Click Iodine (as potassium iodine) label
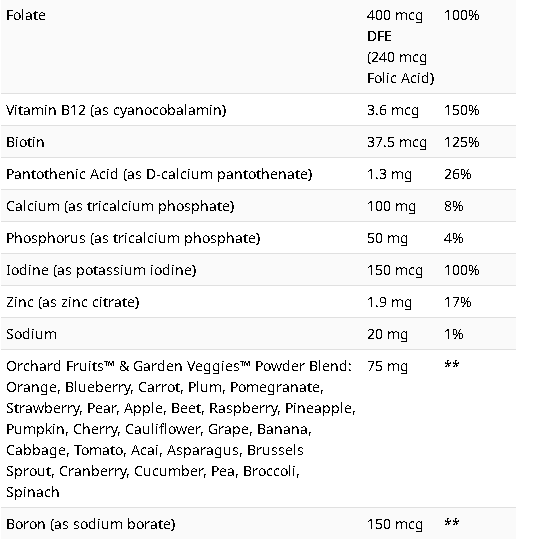The image size is (536, 539). 101,270
